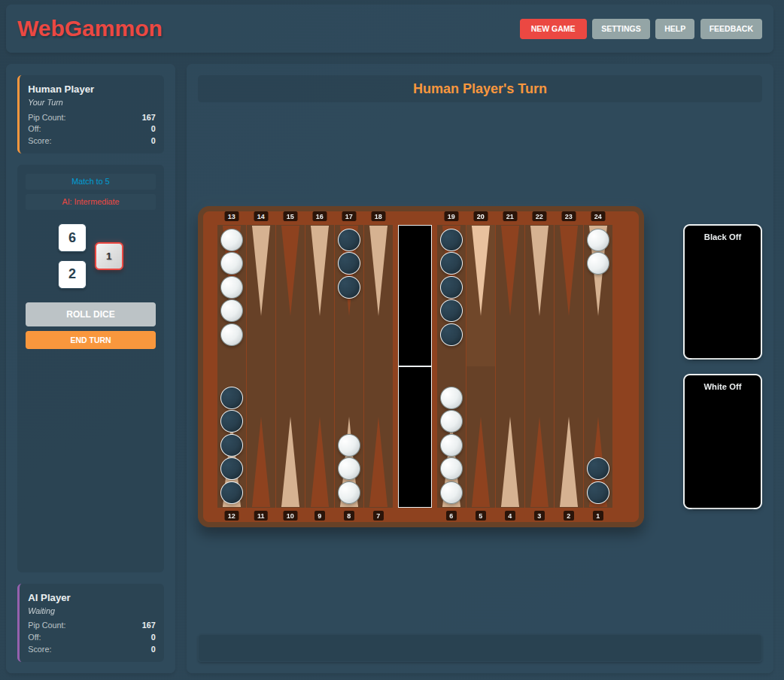
Task: Click the White Off bear-off tray
Action: click(722, 442)
